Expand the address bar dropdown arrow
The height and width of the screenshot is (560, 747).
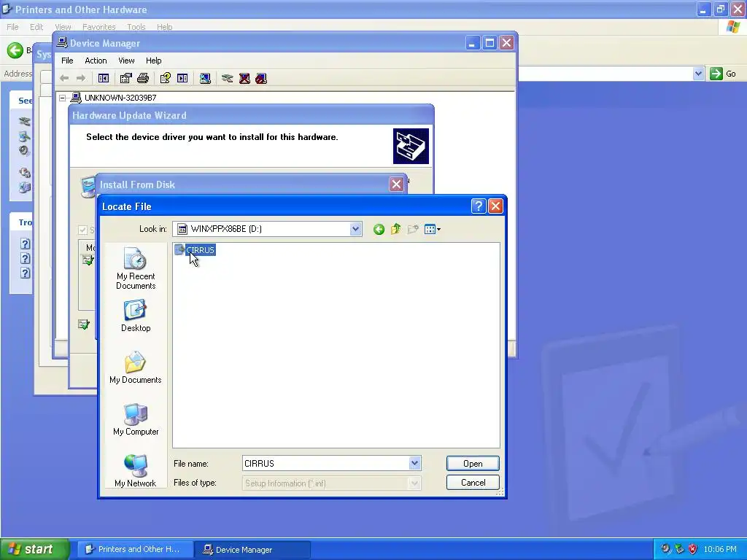(698, 74)
